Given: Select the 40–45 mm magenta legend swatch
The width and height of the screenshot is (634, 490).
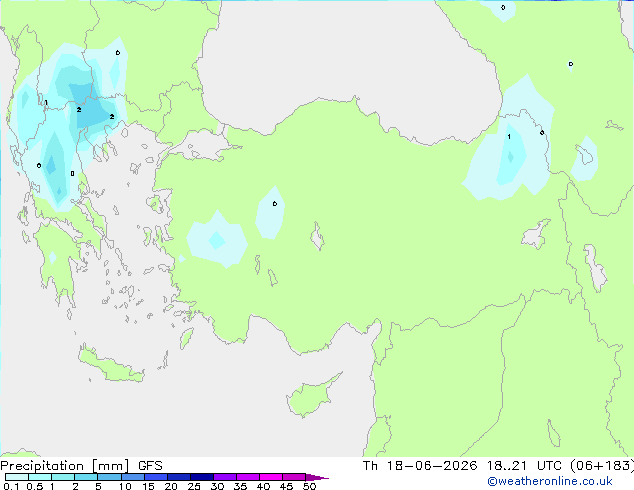Looking at the screenshot, I should point(271,477).
